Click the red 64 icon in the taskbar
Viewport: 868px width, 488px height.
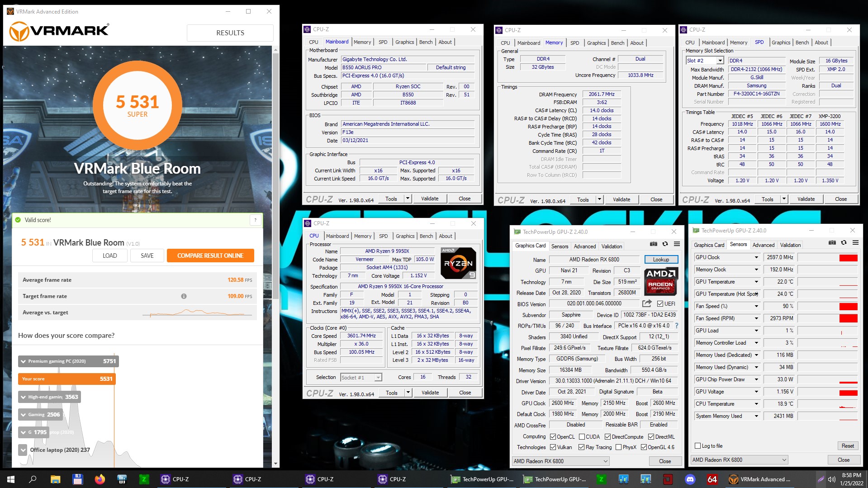coord(712,479)
